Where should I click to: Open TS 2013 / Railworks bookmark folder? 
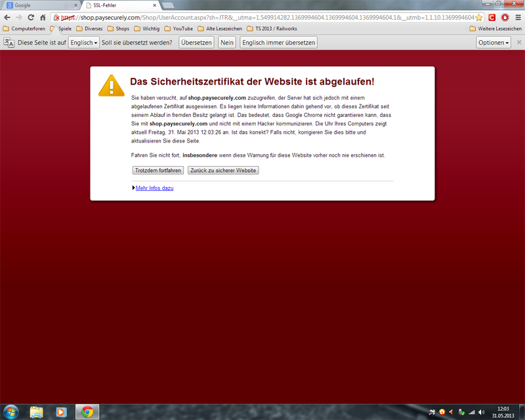coord(272,29)
